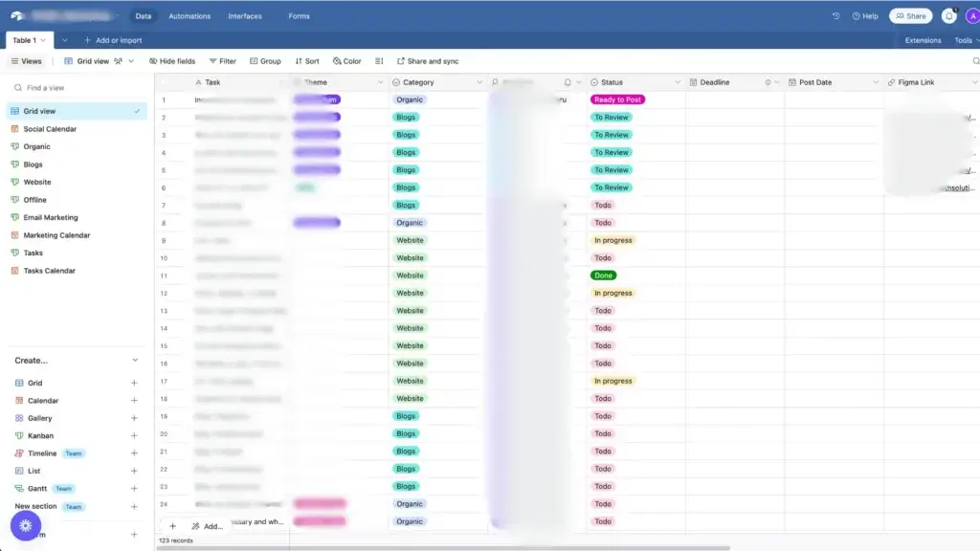This screenshot has height=551, width=980.
Task: Click the green Done status pill
Action: click(603, 275)
